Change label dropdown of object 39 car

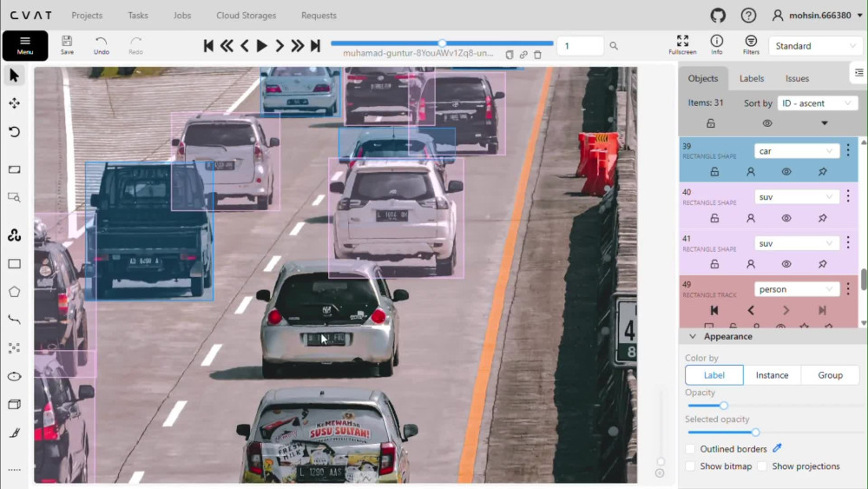[796, 151]
